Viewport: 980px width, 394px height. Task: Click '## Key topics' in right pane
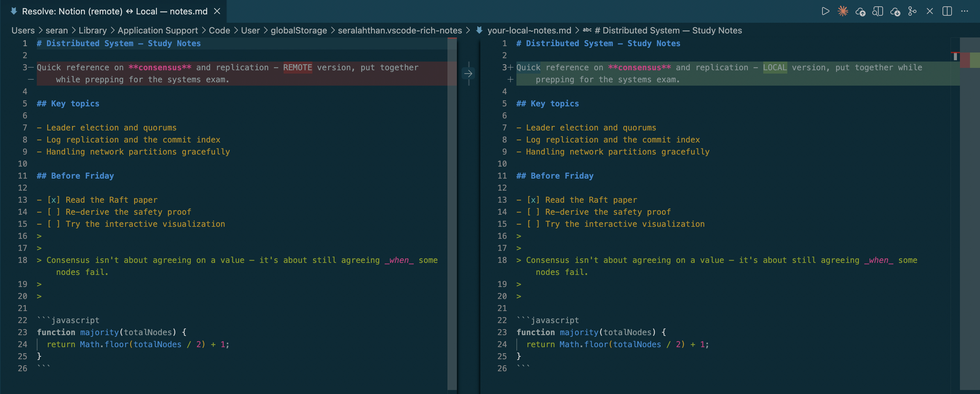[x=548, y=103]
